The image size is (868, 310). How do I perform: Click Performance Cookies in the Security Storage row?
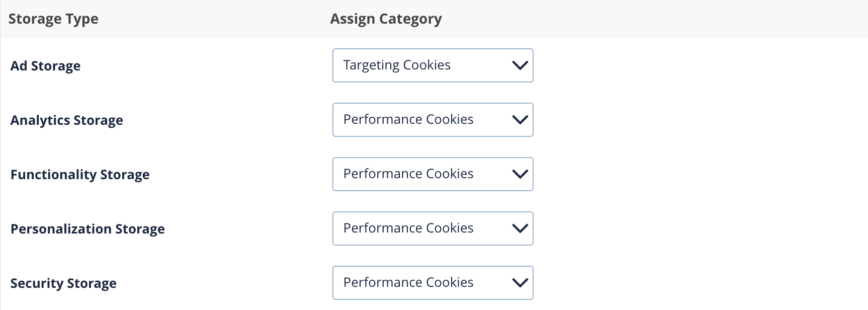coord(408,282)
